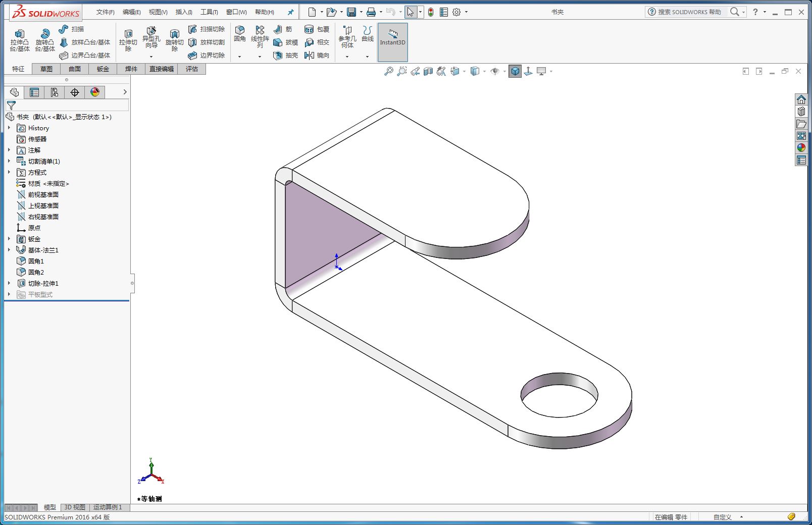The height and width of the screenshot is (525, 812).
Task: Expand the 切割清单(1) cut list node
Action: [9, 162]
